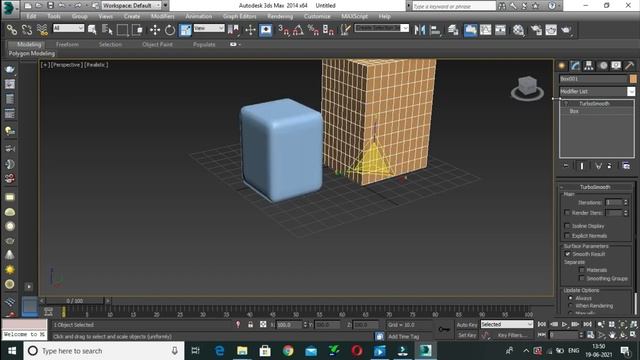Click the Bind to Space Warp tool

coord(42,30)
